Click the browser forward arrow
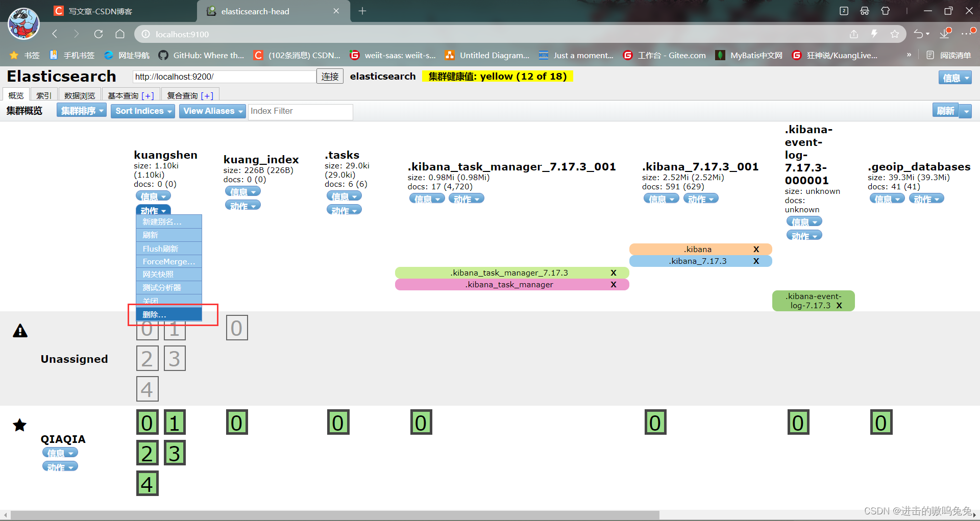This screenshot has height=521, width=980. (77, 34)
